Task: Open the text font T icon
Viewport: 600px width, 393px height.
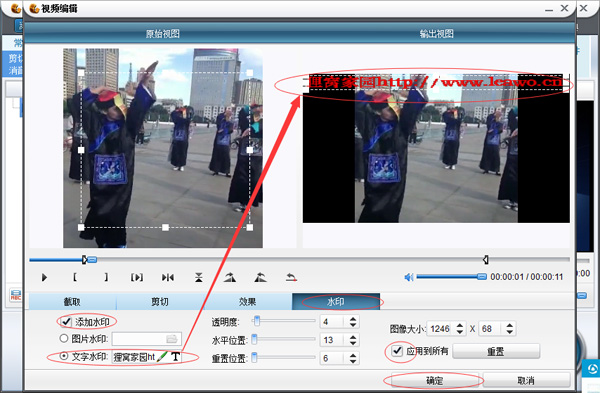Action: (x=175, y=357)
